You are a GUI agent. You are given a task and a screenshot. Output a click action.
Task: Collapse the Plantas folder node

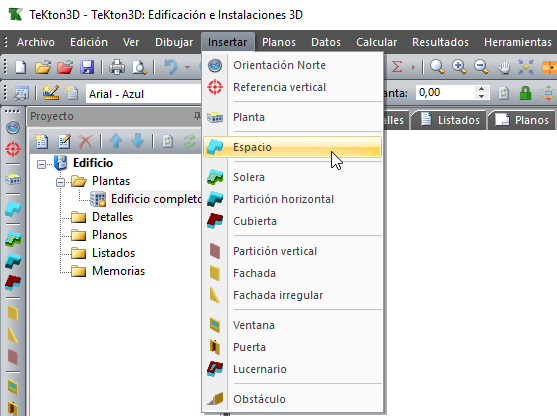pyautogui.click(x=60, y=182)
